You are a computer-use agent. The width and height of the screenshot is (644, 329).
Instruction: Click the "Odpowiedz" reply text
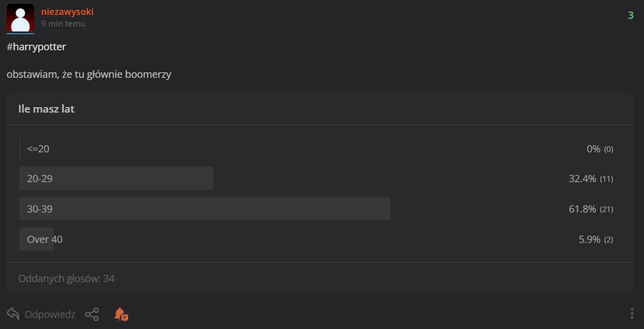(x=50, y=315)
